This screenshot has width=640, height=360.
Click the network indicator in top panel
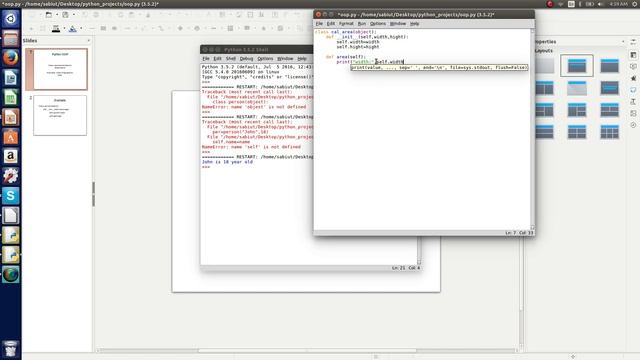[560, 4]
